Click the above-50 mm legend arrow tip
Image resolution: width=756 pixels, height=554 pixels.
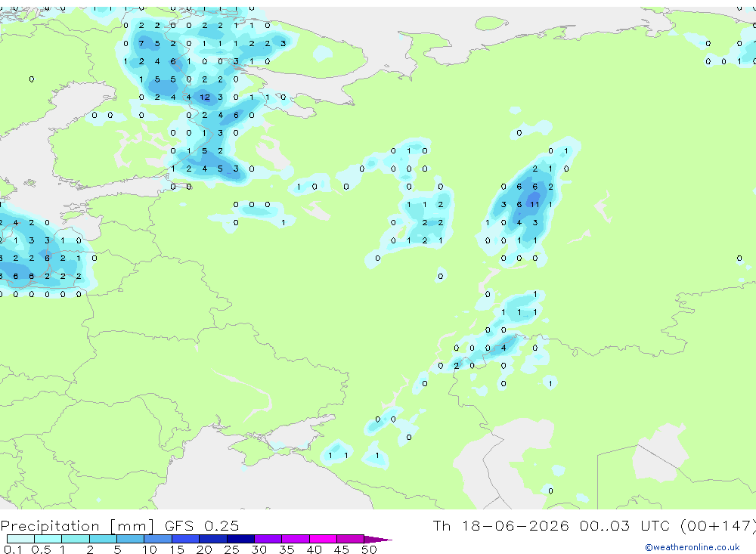tap(379, 539)
